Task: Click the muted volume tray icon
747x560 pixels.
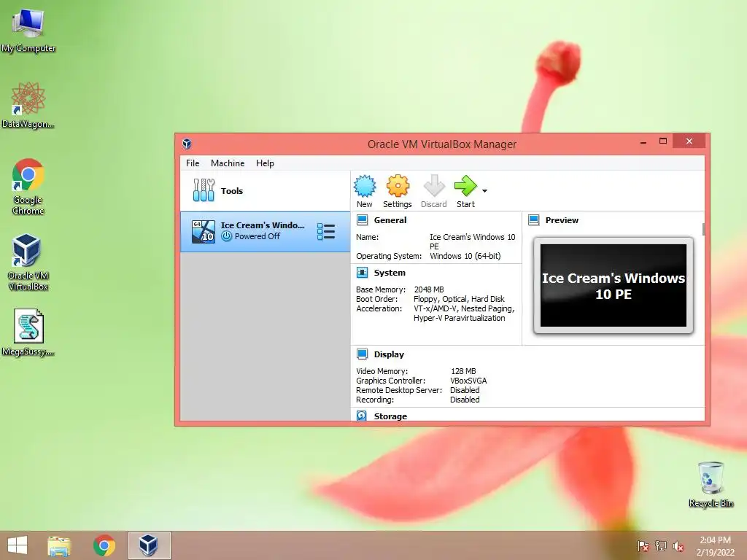Action: tap(678, 545)
